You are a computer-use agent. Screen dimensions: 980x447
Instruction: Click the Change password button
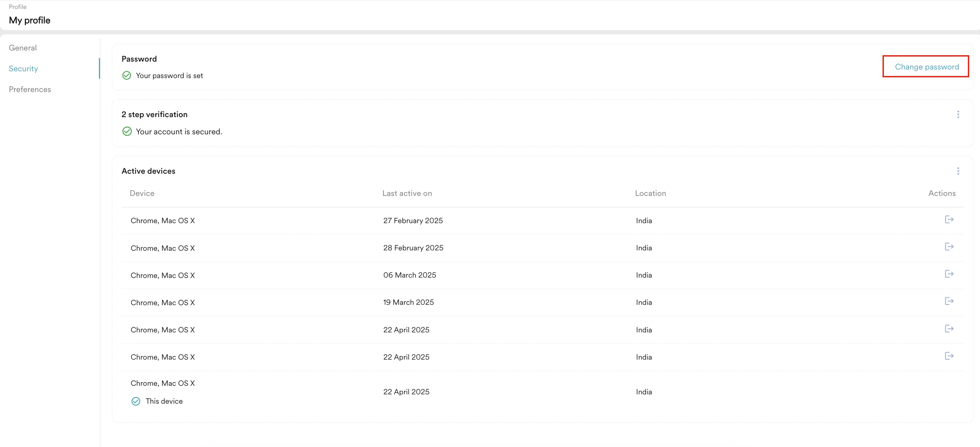(926, 67)
